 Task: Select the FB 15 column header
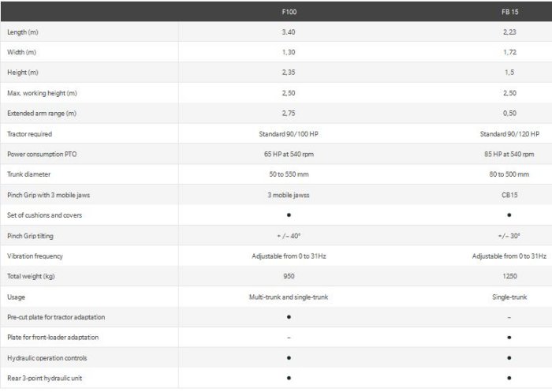[x=509, y=13]
